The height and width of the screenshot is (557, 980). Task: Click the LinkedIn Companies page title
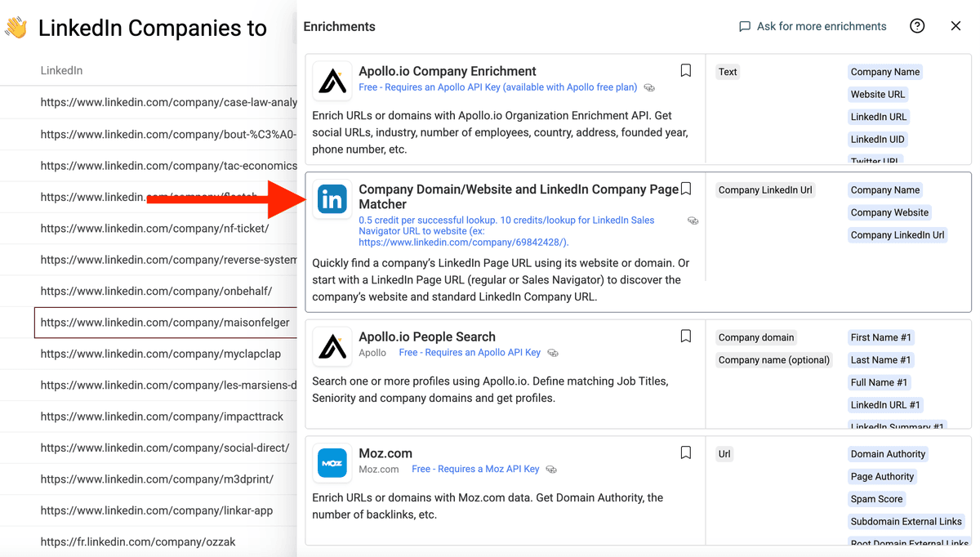[152, 28]
